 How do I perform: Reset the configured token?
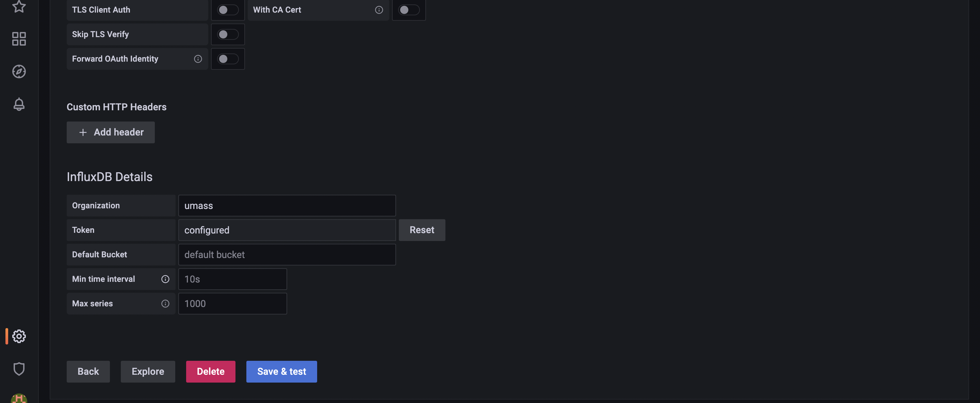pos(422,230)
